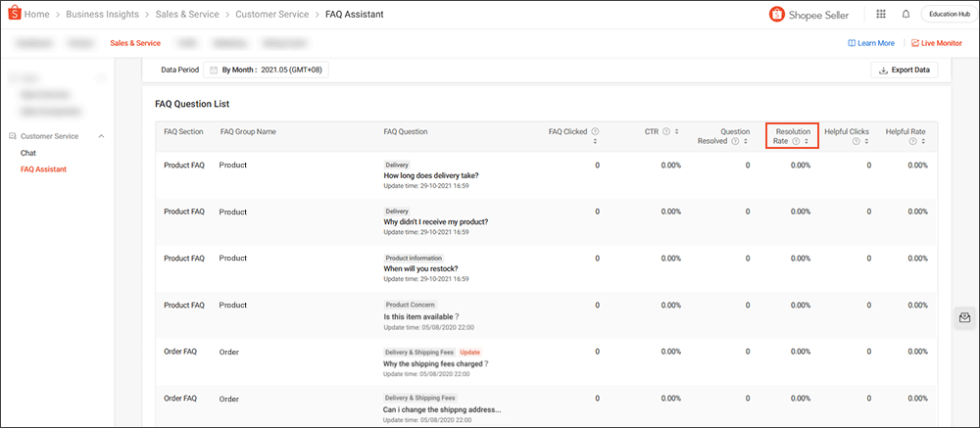The height and width of the screenshot is (428, 980).
Task: Go to Business Insights breadcrumb
Action: (103, 14)
